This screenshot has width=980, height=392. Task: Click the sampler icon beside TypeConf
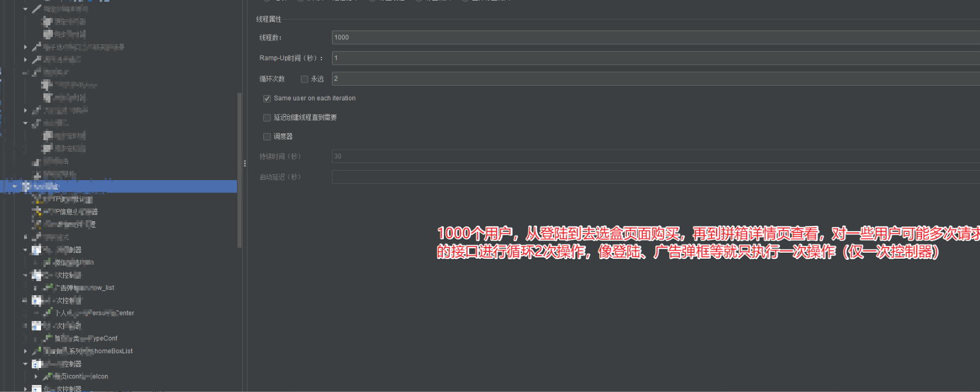[48, 338]
